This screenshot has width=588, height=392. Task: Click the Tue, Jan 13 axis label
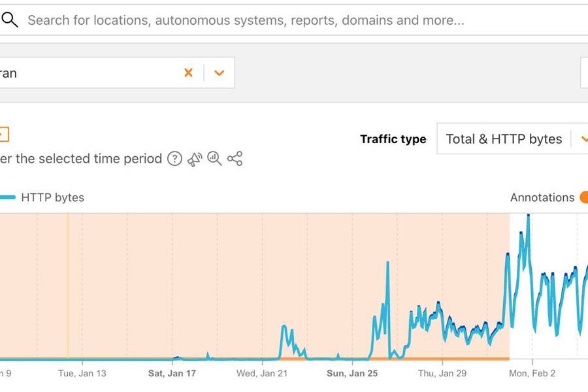point(82,373)
